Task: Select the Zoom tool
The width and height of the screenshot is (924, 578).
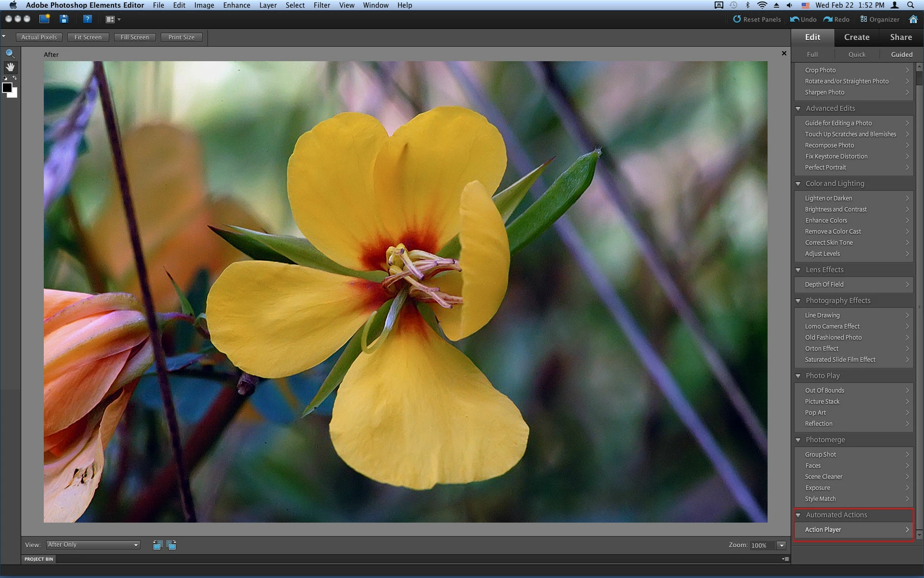Action: [x=10, y=54]
